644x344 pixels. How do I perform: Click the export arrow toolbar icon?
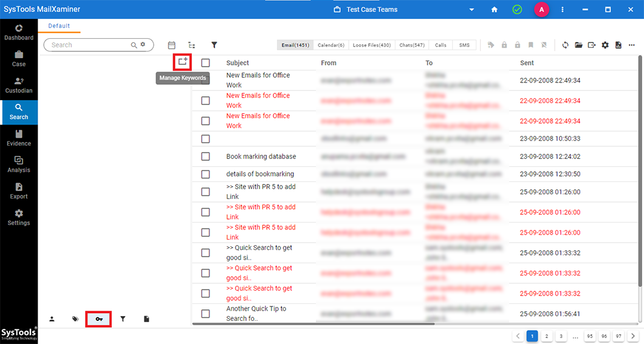[592, 45]
